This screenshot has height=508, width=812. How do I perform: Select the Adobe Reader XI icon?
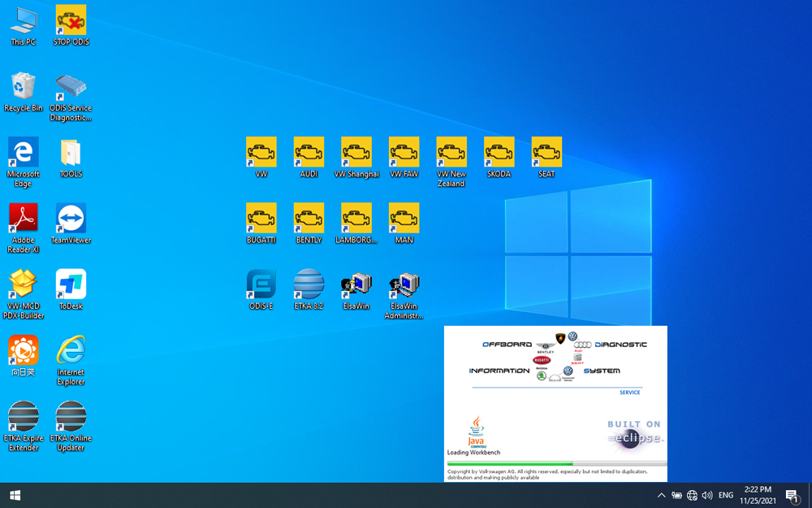24,228
